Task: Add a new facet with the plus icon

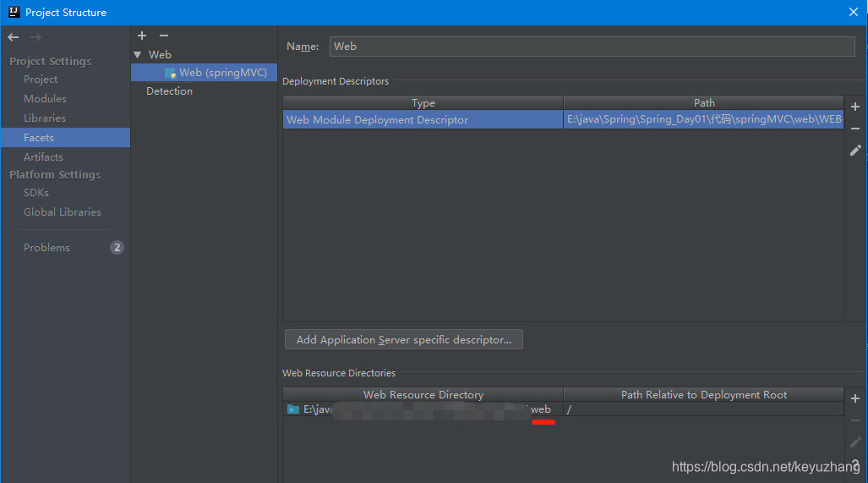Action: [x=142, y=36]
